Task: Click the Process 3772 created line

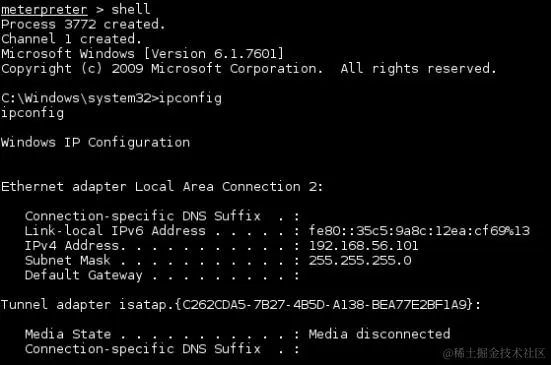Action: tap(83, 24)
